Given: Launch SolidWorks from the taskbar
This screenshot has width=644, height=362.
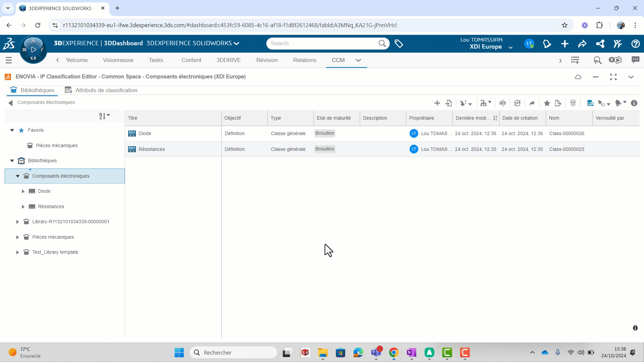Looking at the screenshot, I should tap(305, 352).
